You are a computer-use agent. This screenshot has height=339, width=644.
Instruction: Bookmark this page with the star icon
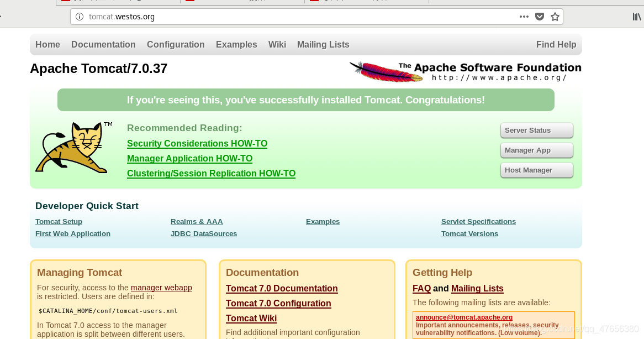click(x=555, y=17)
